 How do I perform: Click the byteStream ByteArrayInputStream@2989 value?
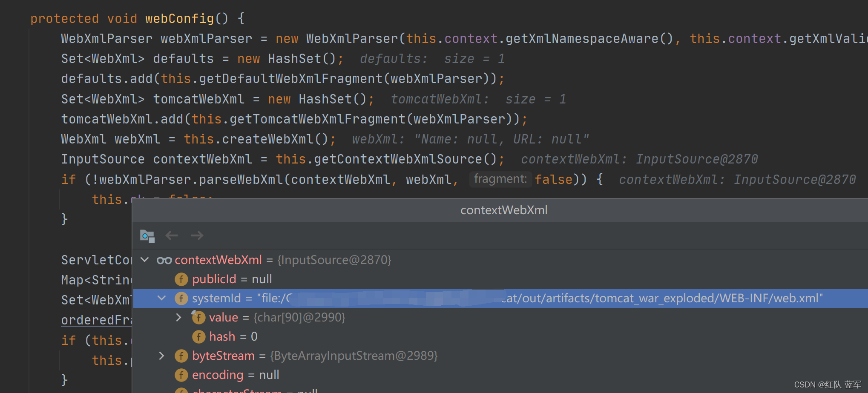tap(354, 356)
